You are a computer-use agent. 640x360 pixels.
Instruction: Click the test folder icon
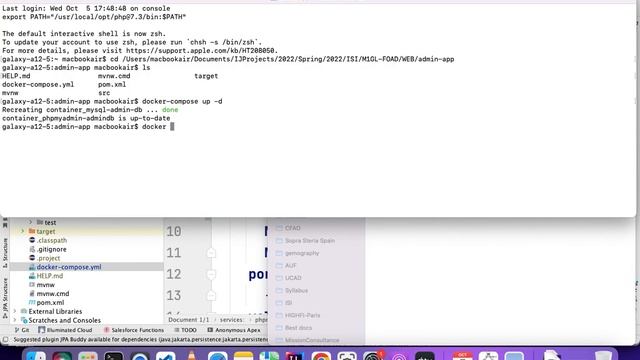tap(40, 222)
